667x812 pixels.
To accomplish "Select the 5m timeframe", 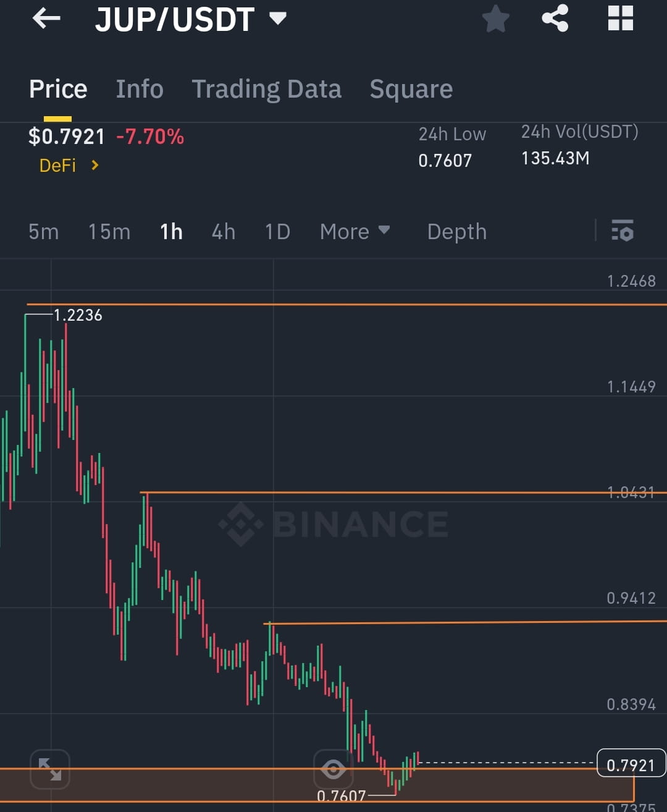I will point(44,232).
